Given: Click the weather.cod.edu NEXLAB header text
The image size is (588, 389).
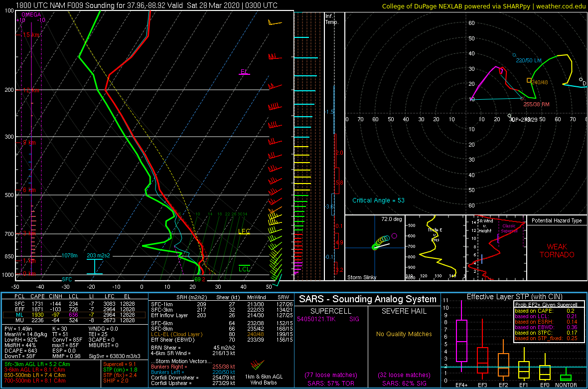Looking at the screenshot, I should pos(484,6).
